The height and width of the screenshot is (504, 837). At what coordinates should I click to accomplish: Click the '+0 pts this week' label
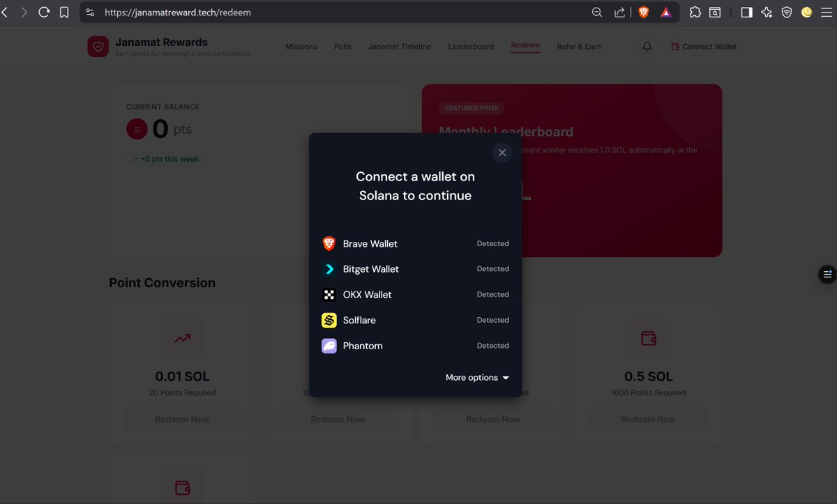(x=165, y=159)
